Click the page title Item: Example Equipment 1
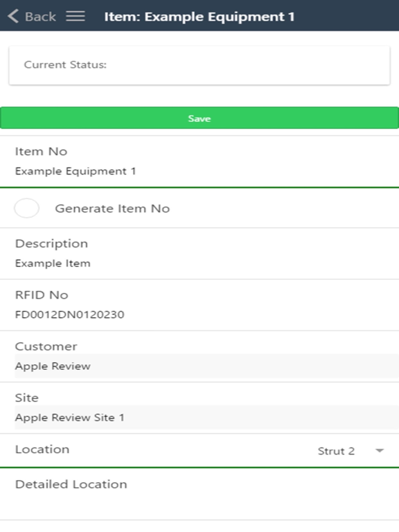Viewport: 399px width, 532px height. point(199,17)
